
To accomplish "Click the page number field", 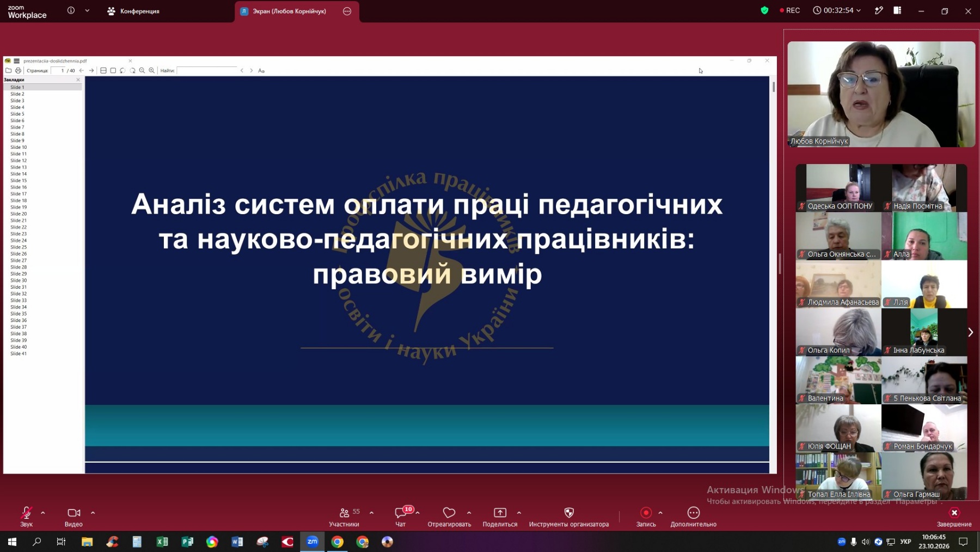I will (58, 70).
